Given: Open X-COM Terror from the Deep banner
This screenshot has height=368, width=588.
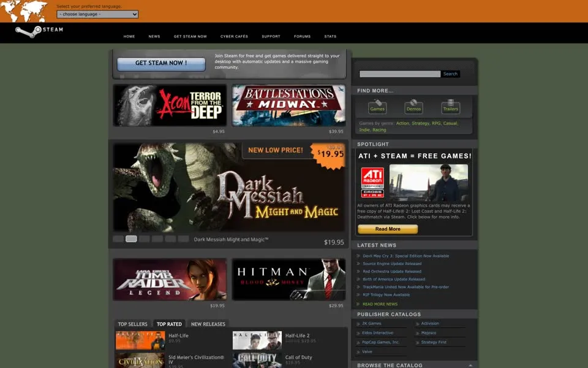Looking at the screenshot, I should pyautogui.click(x=170, y=105).
